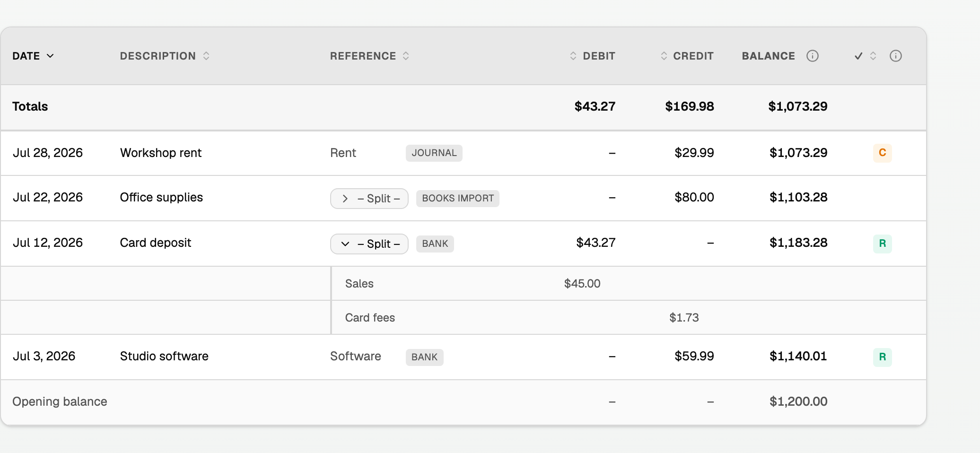Click the R status badge on Studio software
This screenshot has height=453, width=980.
882,357
